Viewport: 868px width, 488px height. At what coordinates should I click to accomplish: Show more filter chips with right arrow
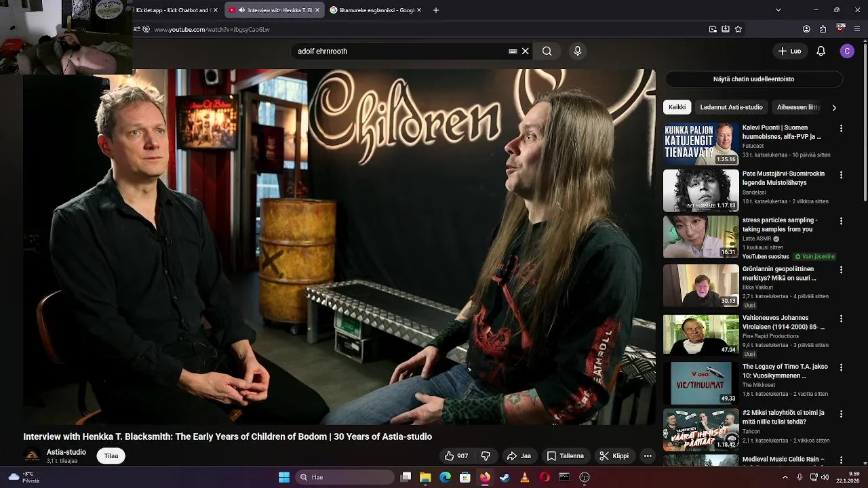pos(833,107)
